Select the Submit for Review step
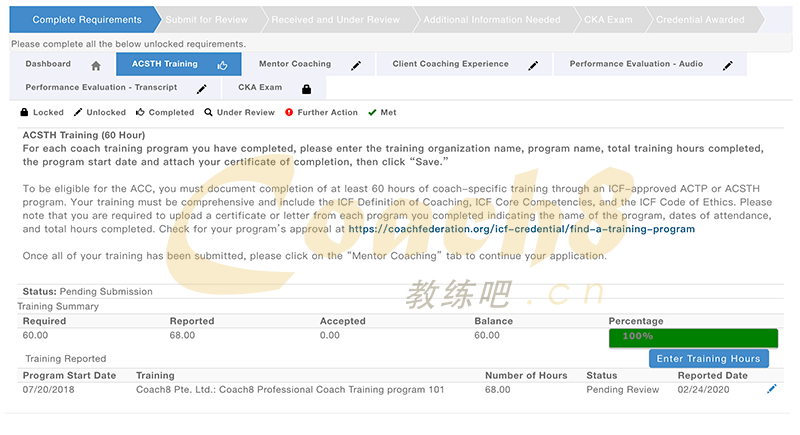The width and height of the screenshot is (800, 435). pos(209,20)
